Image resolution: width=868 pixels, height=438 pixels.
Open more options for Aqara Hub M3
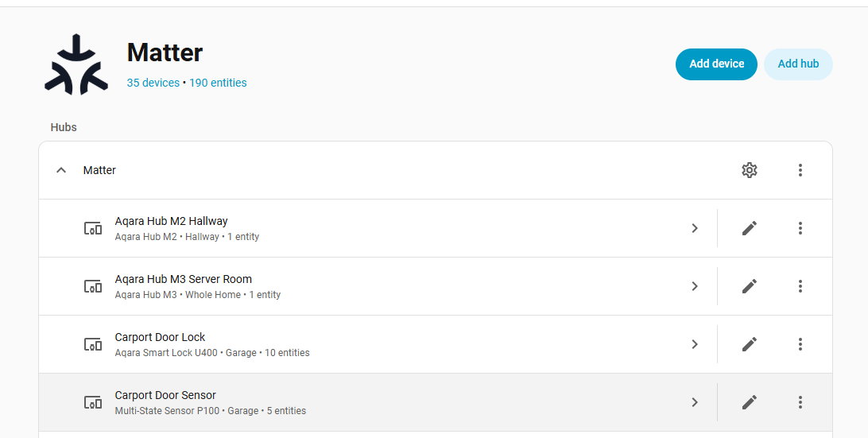coord(800,286)
